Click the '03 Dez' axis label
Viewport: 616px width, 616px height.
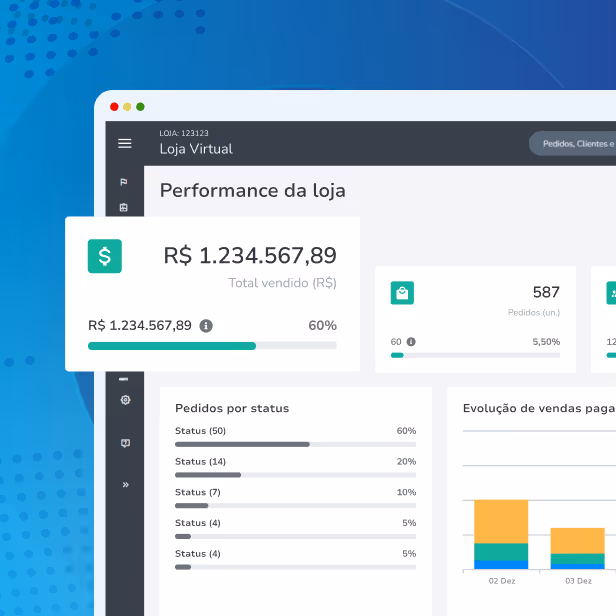tap(578, 581)
